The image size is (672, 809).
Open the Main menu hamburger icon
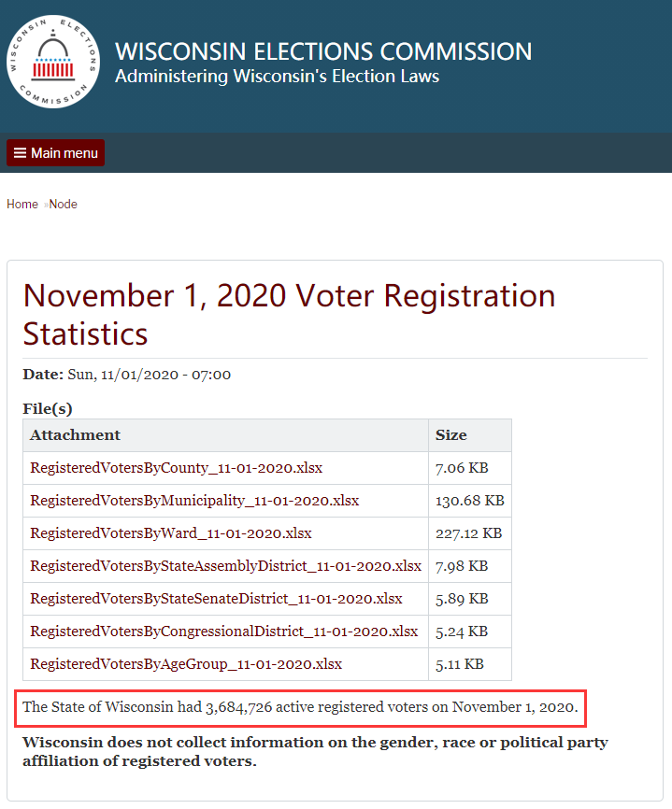pos(20,152)
